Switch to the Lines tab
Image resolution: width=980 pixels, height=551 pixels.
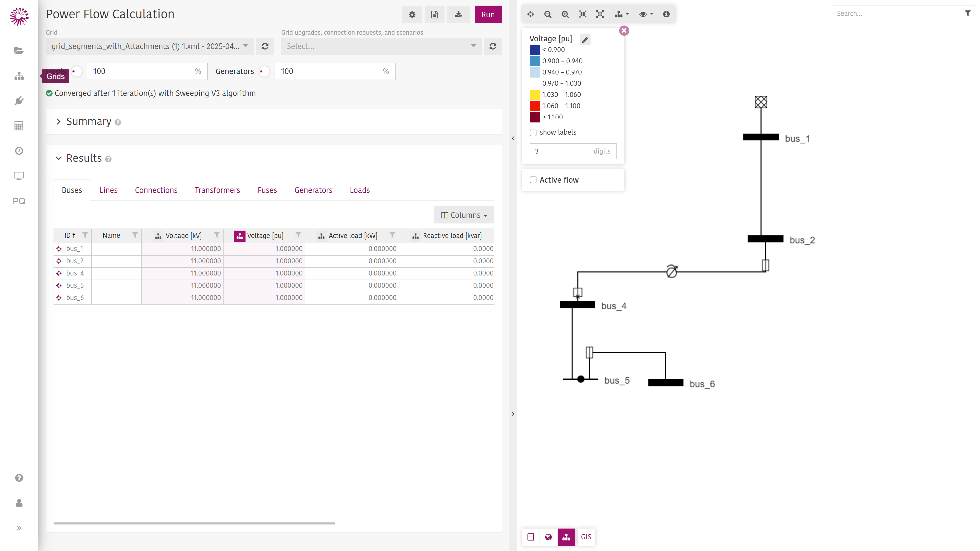point(108,190)
